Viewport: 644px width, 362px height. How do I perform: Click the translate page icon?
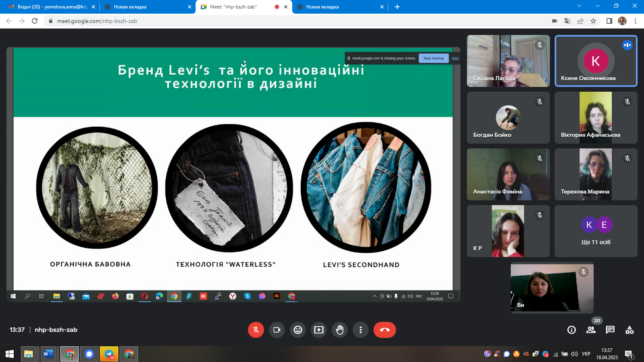point(568,21)
